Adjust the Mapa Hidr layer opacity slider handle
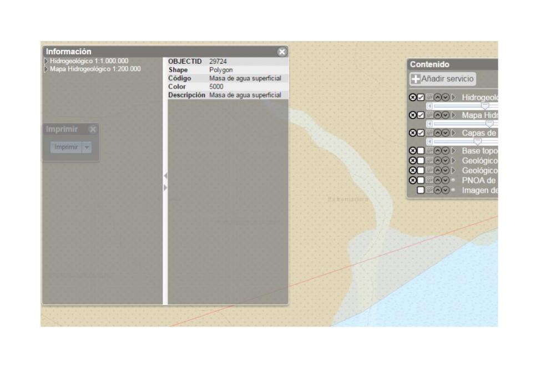 pyautogui.click(x=490, y=124)
